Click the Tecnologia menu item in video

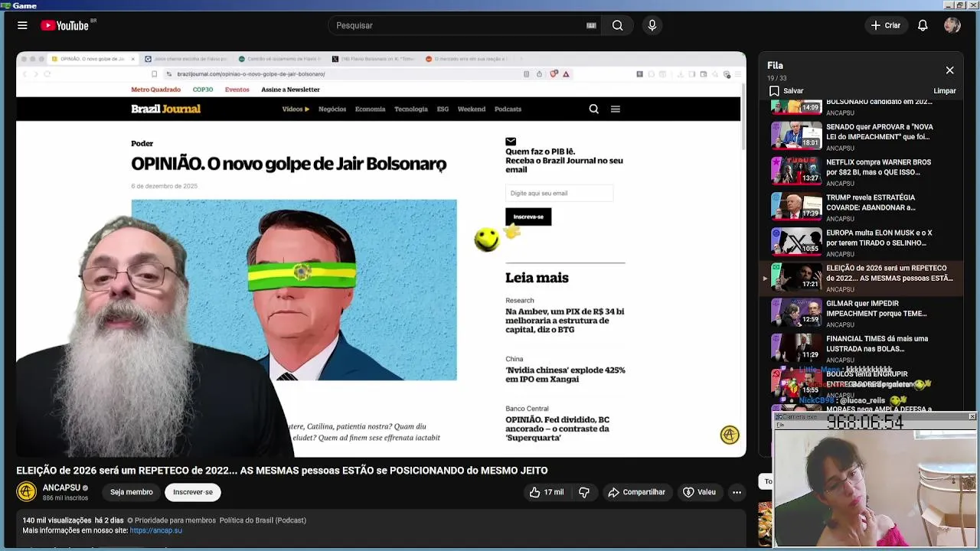[x=411, y=109]
